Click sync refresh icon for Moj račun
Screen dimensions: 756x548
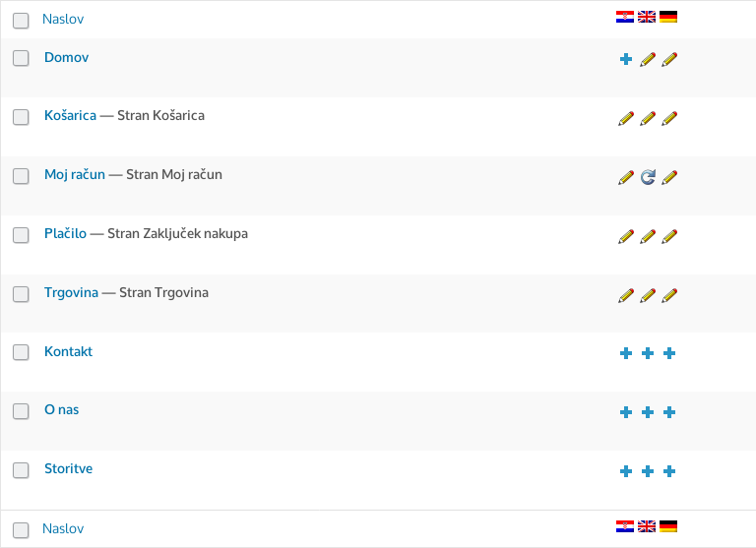tap(648, 177)
